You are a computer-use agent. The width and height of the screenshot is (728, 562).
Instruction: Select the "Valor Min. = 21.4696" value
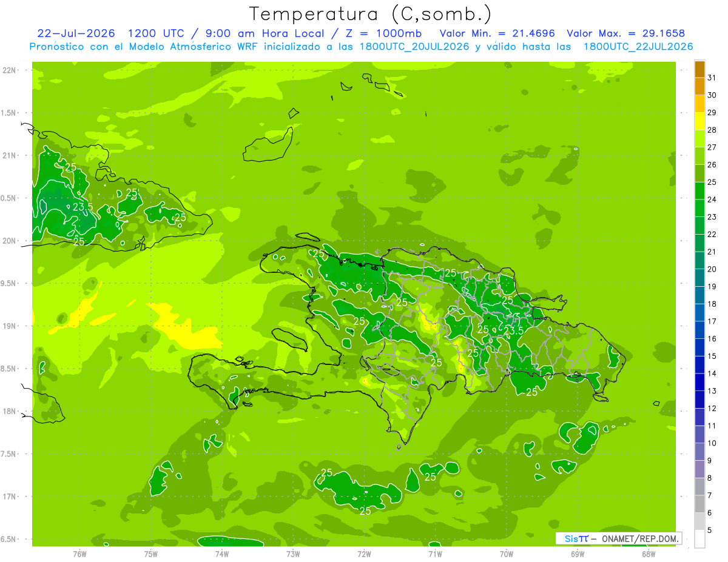coord(498,33)
